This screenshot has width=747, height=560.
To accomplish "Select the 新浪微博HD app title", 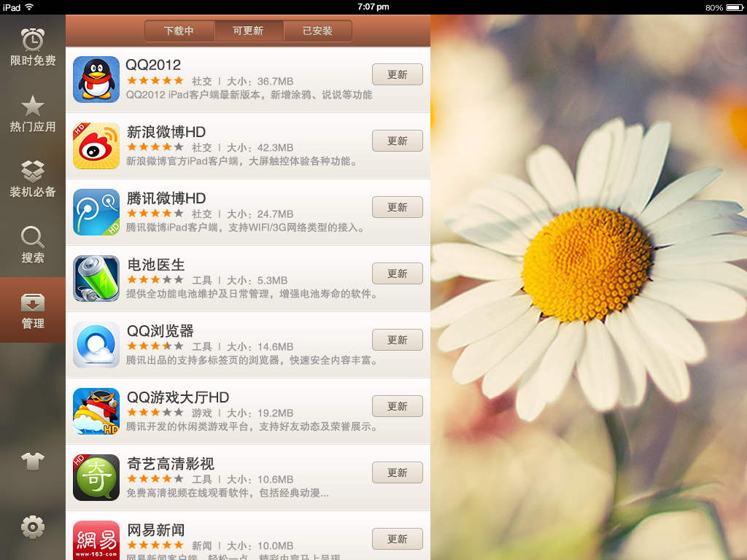I will coord(166,132).
